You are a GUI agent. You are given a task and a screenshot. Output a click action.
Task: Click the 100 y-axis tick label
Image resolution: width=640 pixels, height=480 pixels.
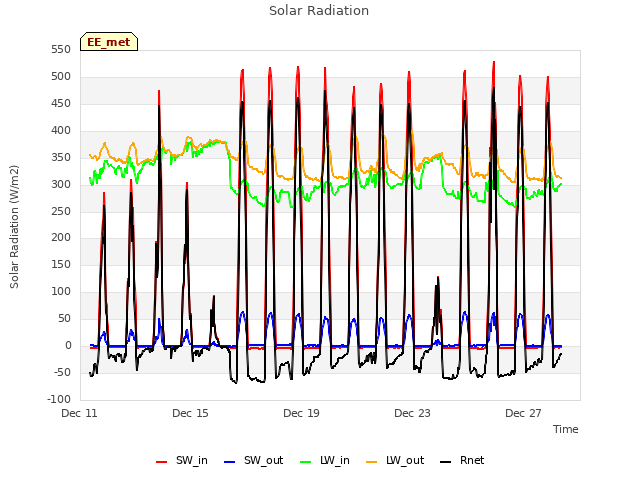click(61, 291)
